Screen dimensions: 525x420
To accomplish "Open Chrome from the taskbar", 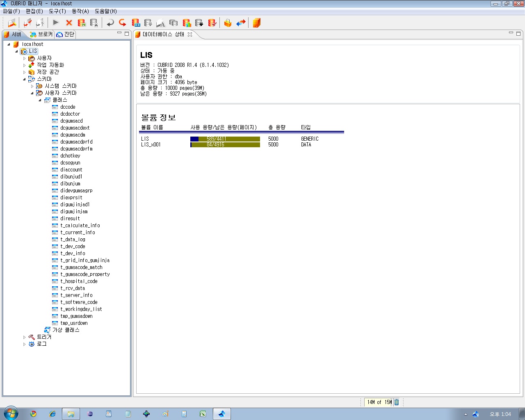I will point(33,414).
